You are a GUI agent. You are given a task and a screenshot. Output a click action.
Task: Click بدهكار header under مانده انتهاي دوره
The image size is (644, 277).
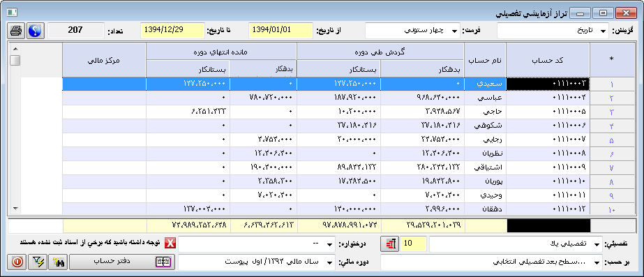click(x=263, y=68)
